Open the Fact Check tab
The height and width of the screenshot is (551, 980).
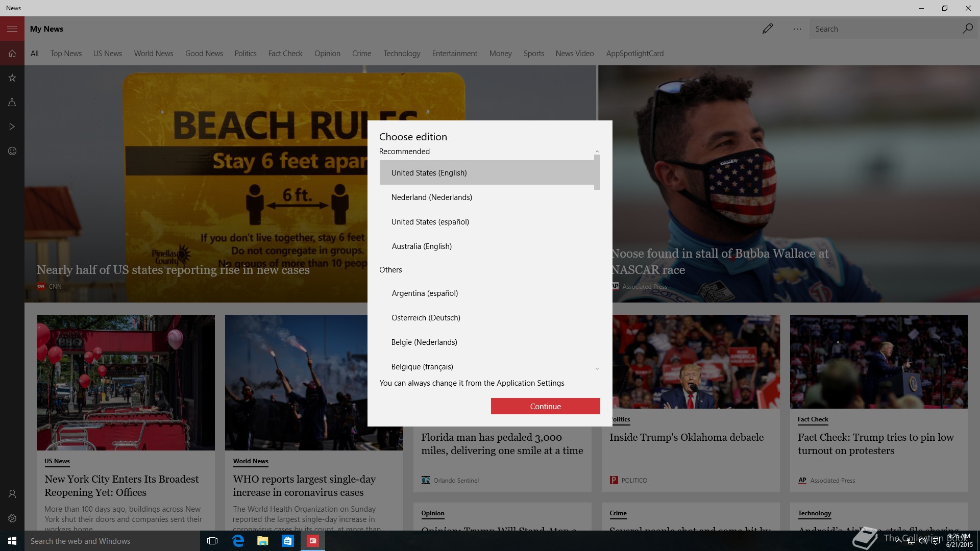point(285,54)
